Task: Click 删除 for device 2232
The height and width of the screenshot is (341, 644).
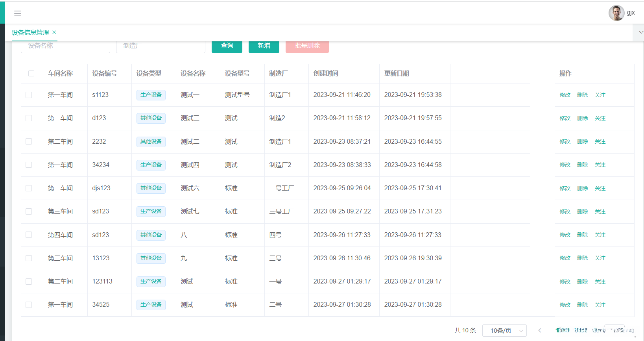Action: (x=582, y=141)
